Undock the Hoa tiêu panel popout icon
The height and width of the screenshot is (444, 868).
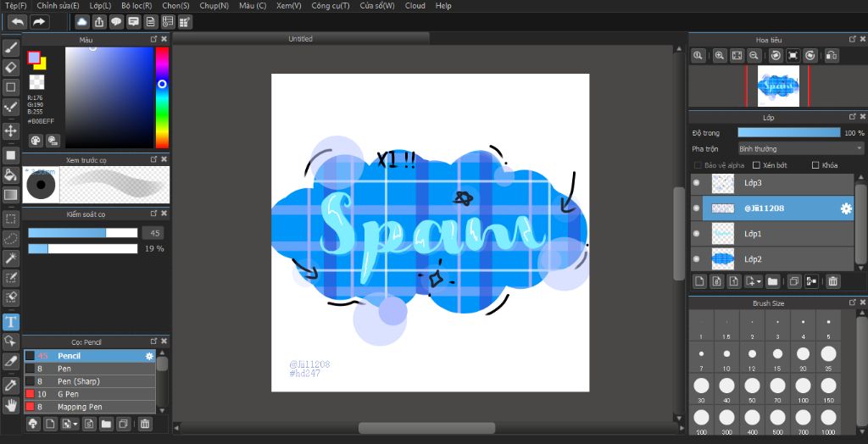pos(853,39)
